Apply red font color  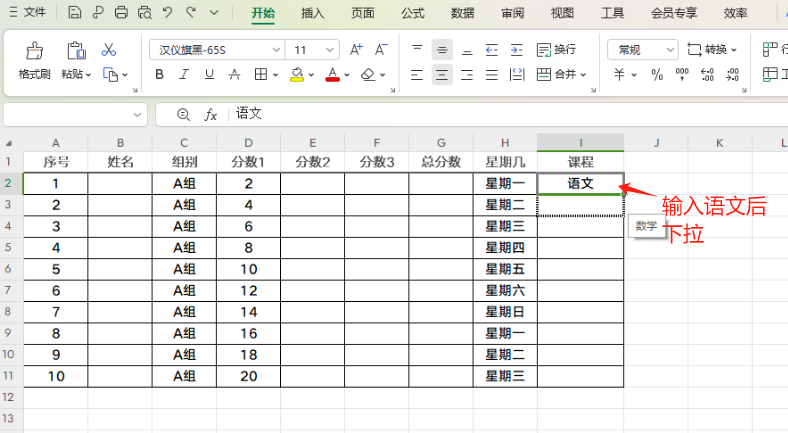coord(332,75)
